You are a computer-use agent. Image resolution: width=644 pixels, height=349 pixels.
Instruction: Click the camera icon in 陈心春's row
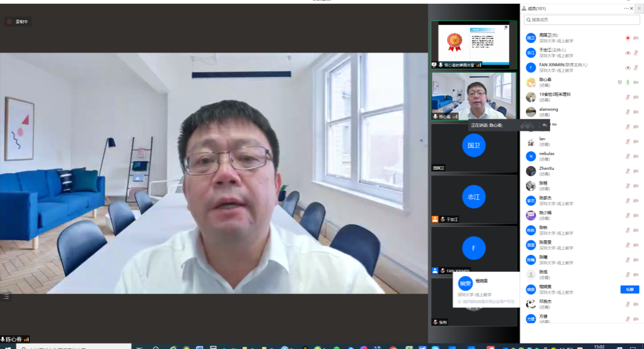click(x=636, y=82)
